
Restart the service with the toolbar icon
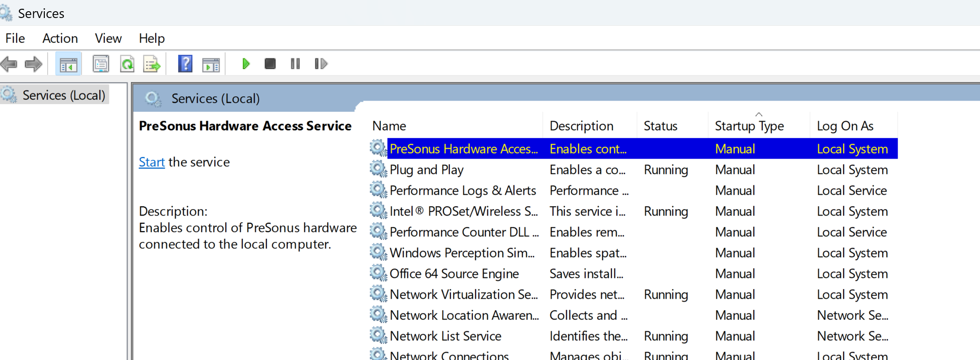pos(321,64)
